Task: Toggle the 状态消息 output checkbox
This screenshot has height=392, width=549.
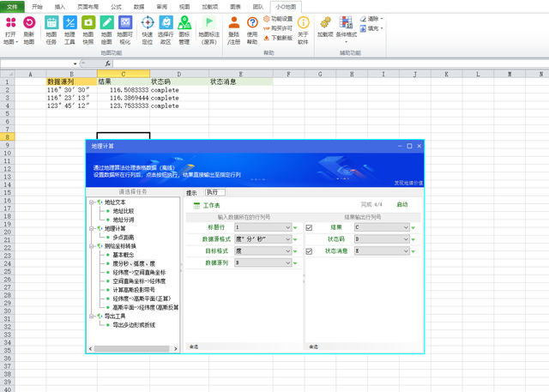Action: 309,251
